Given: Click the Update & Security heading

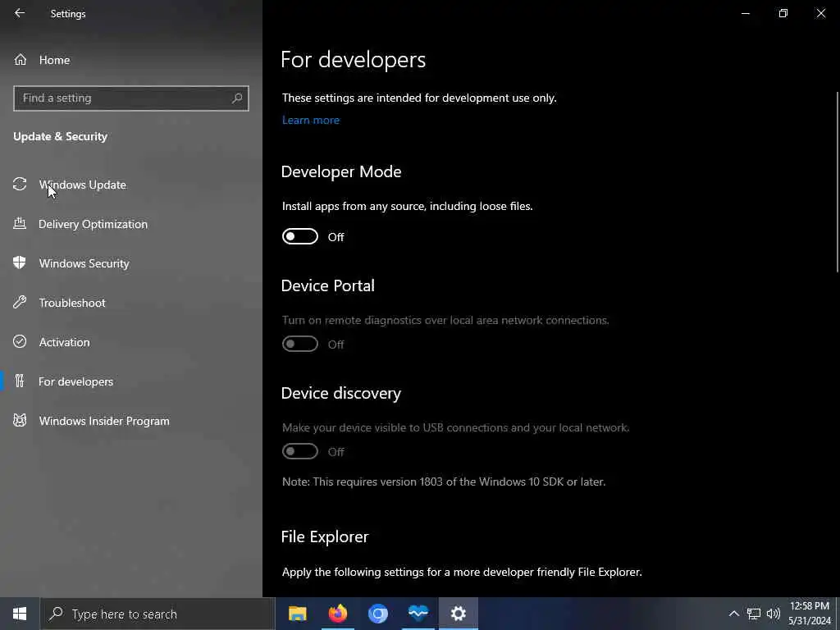Looking at the screenshot, I should [60, 137].
